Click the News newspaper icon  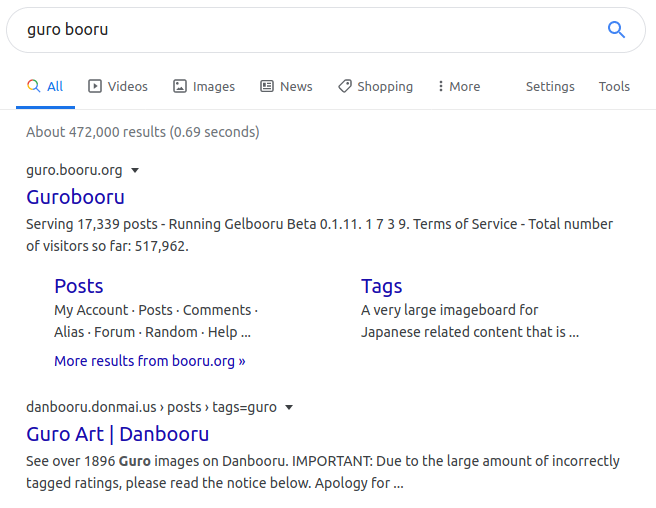click(x=267, y=86)
